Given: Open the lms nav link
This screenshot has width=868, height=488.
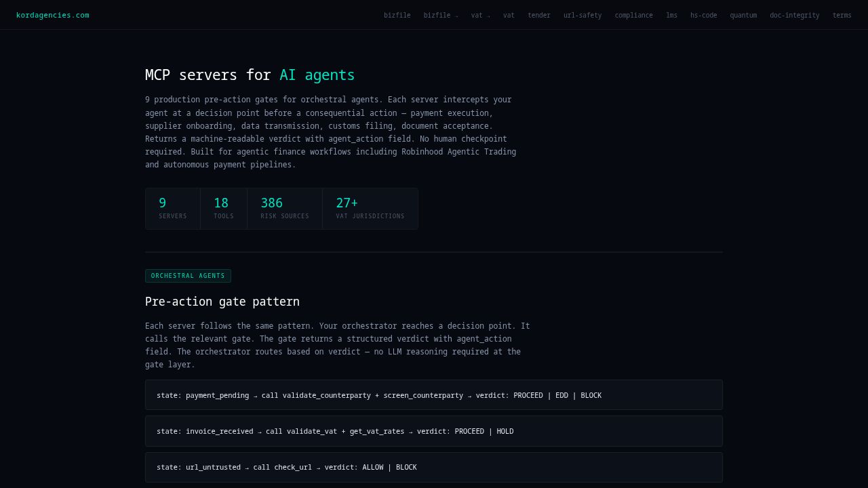Looking at the screenshot, I should point(671,16).
